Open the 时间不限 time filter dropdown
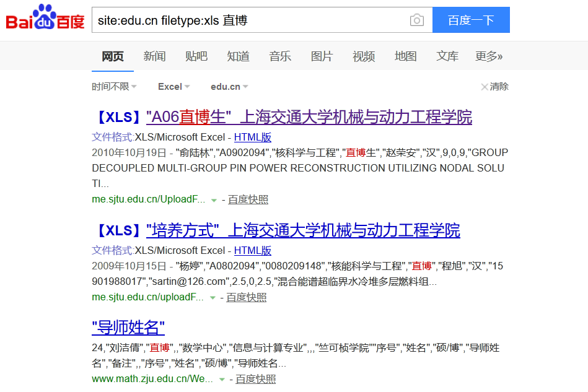 (114, 87)
